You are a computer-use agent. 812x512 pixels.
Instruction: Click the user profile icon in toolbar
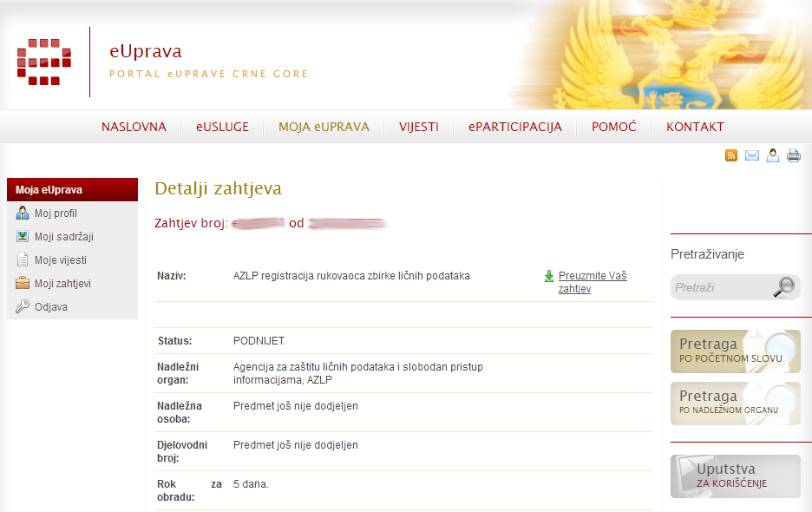click(772, 155)
